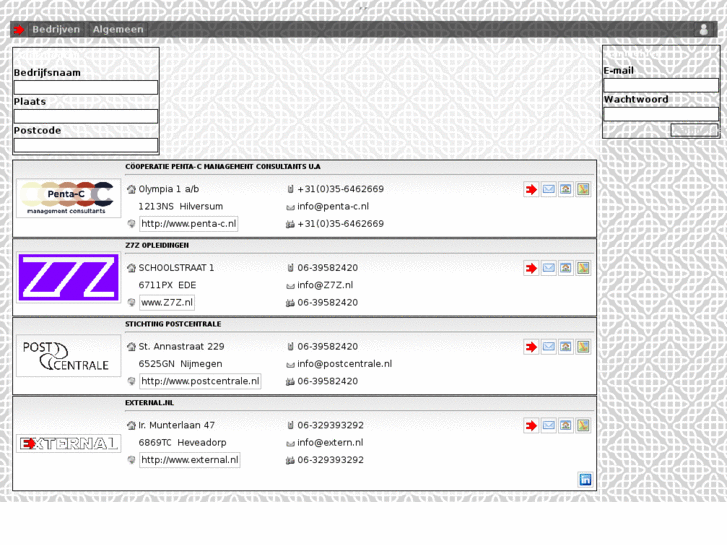Screen dimensions: 727x545
Task: Open the http://www.postcentrale.nl link
Action: [x=200, y=381]
